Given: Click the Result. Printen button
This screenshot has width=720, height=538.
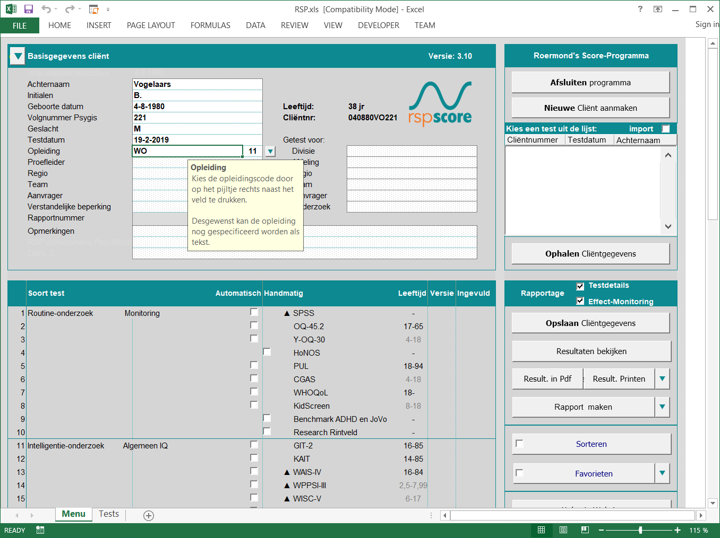Looking at the screenshot, I should [x=619, y=379].
